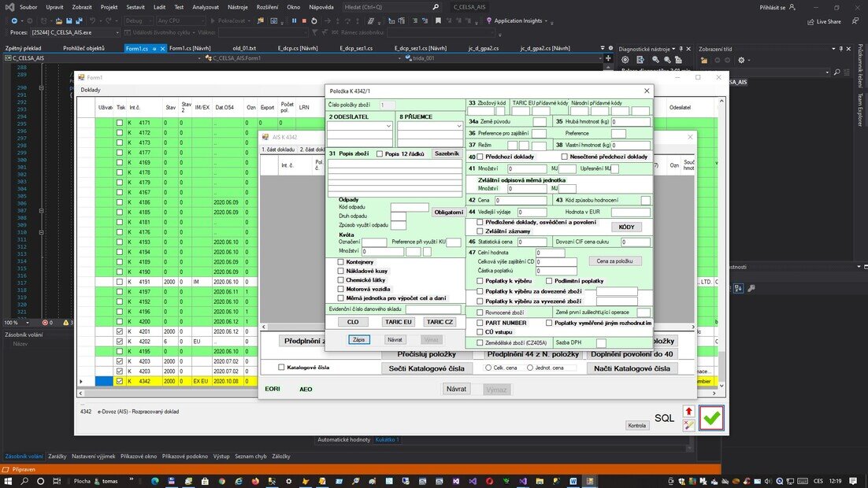The image size is (868, 488).
Task: Switch to the old_01.txt tab
Action: pyautogui.click(x=244, y=48)
